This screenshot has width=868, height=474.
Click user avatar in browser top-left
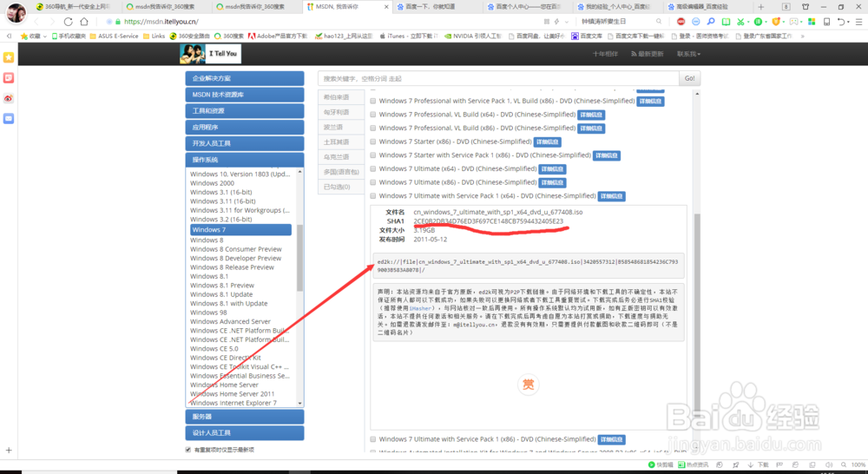click(16, 12)
